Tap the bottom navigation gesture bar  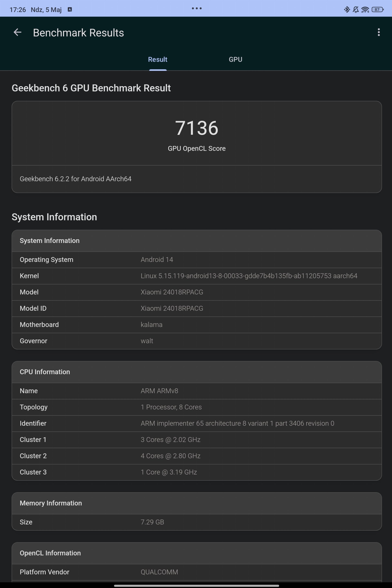196,586
